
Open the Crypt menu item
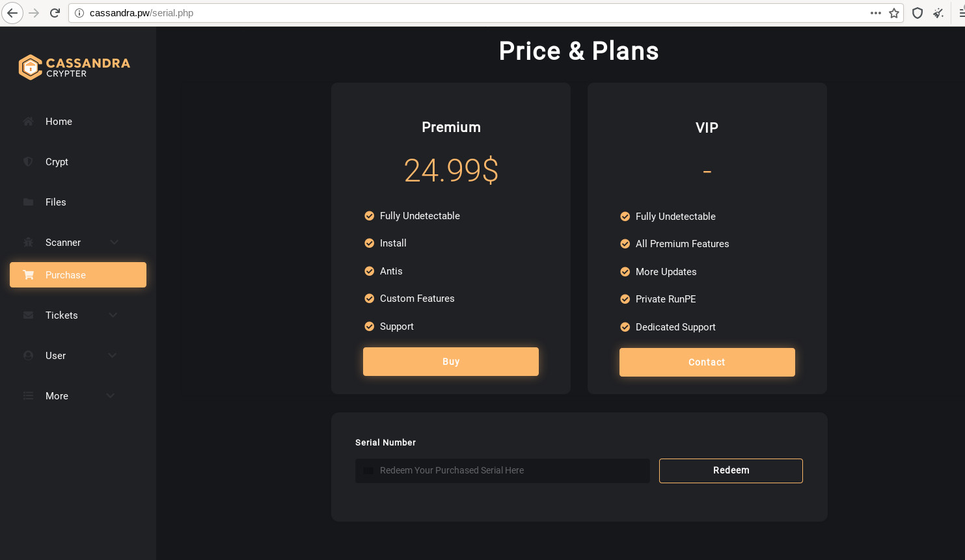(x=78, y=161)
